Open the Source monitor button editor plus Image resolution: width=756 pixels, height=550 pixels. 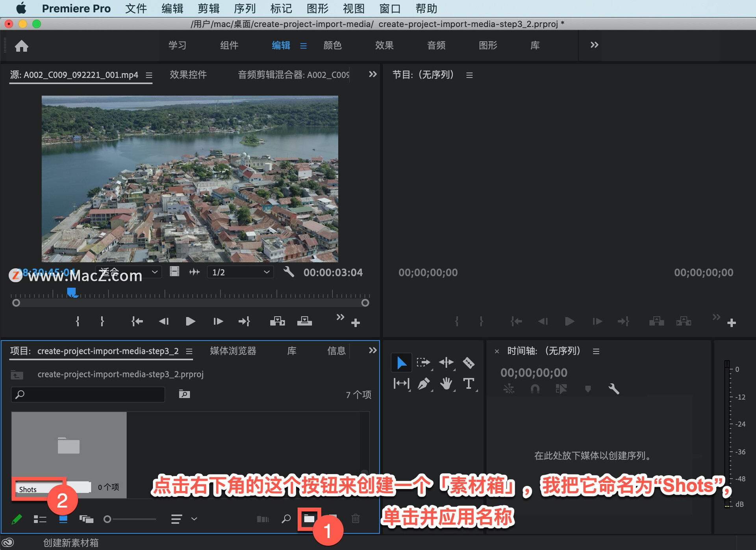coord(356,323)
